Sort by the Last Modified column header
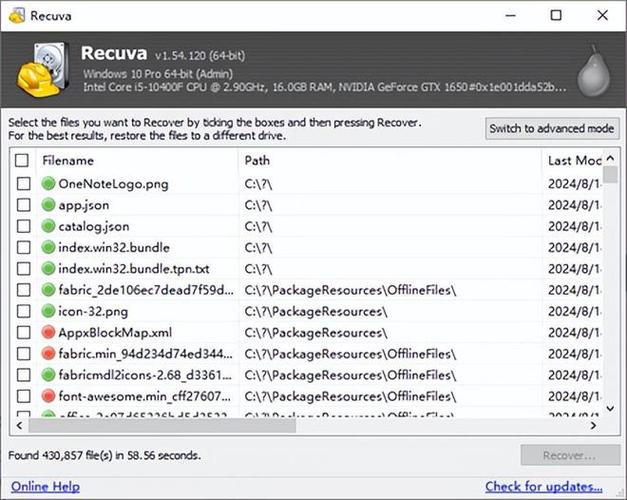The image size is (627, 500). click(573, 160)
